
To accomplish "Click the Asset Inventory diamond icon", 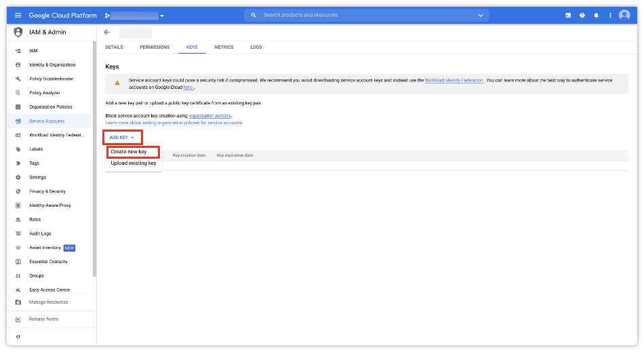I will tap(18, 248).
